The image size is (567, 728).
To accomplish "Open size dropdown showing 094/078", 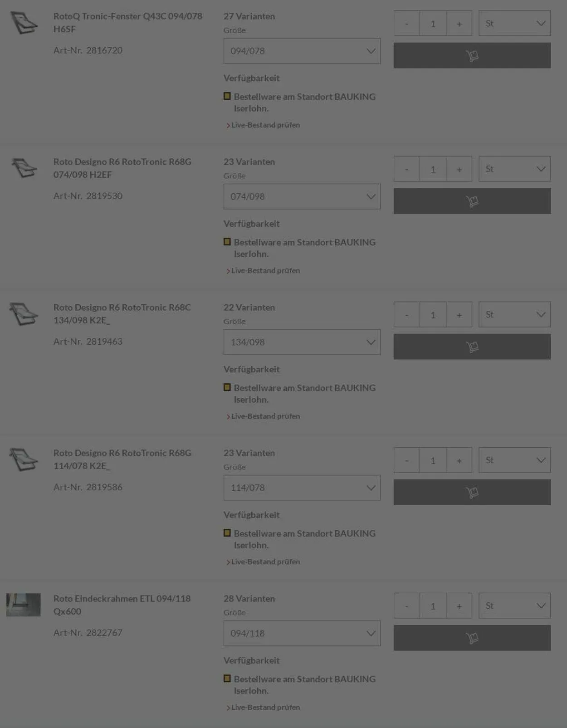I will tap(302, 51).
